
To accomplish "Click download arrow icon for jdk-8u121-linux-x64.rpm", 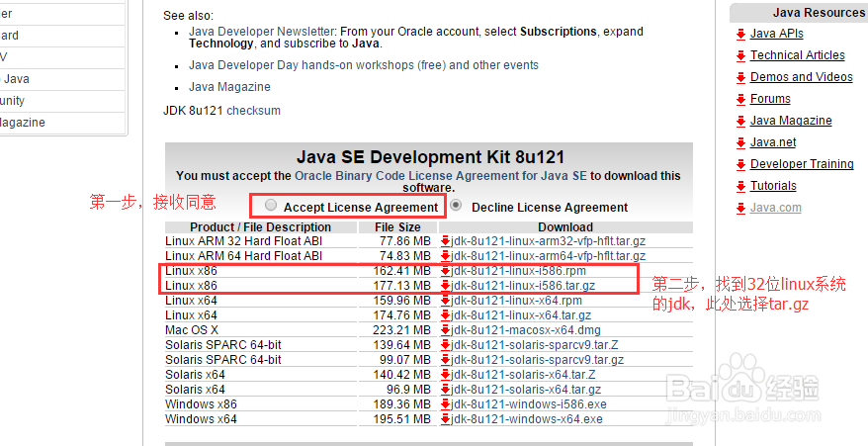I will click(445, 301).
